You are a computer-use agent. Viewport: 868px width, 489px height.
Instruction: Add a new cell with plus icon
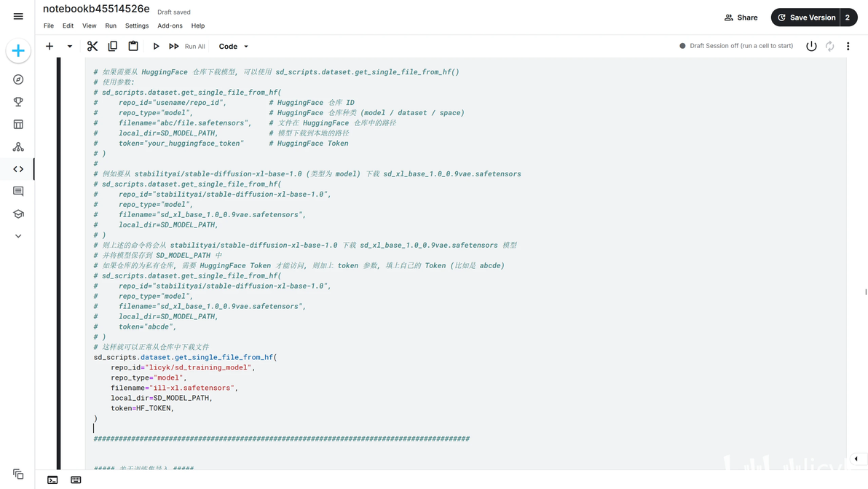click(x=50, y=46)
